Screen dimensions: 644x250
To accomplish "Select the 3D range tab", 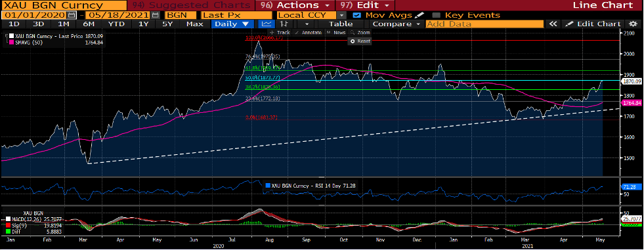I will 38,24.
